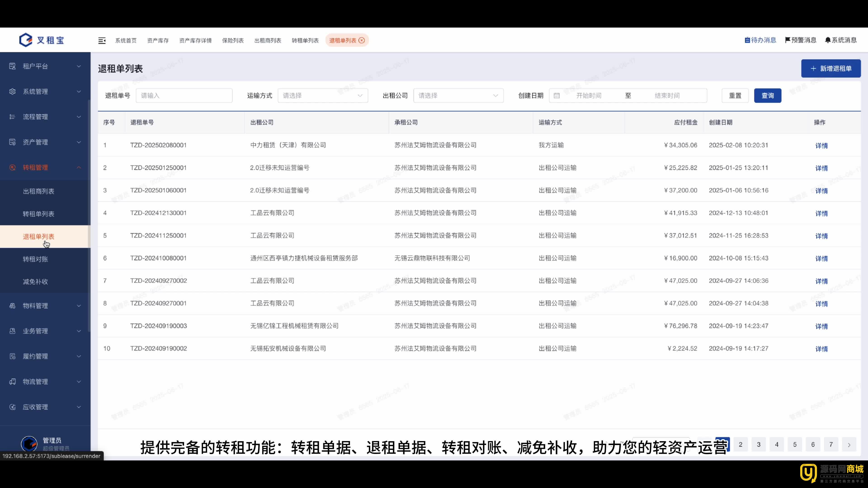Screen dimensions: 868x488
Task: Click the 叉租宝 logo icon
Action: click(26, 40)
